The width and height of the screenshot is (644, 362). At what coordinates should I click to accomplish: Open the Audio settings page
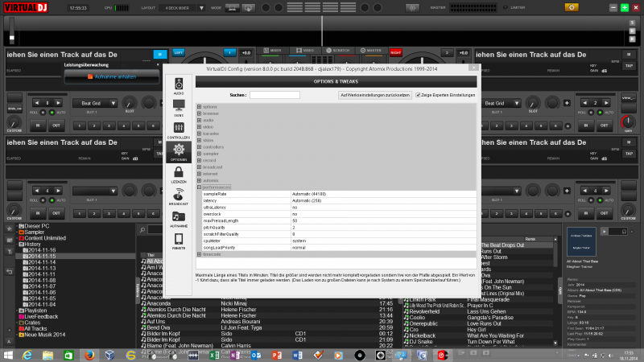(179, 86)
